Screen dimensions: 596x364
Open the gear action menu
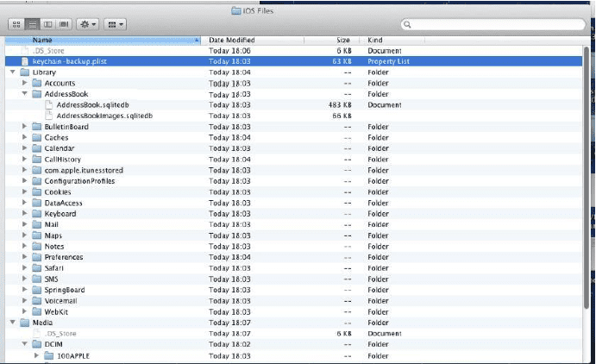click(87, 25)
